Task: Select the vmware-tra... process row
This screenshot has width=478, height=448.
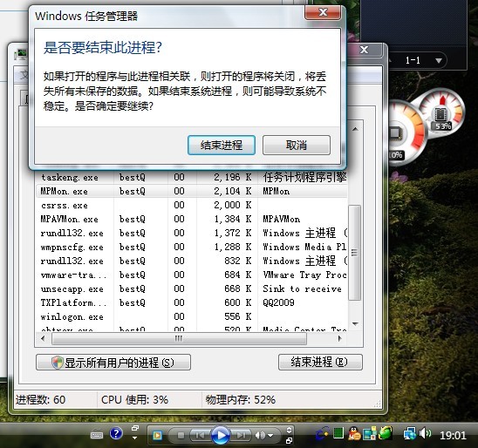Action: [x=191, y=275]
